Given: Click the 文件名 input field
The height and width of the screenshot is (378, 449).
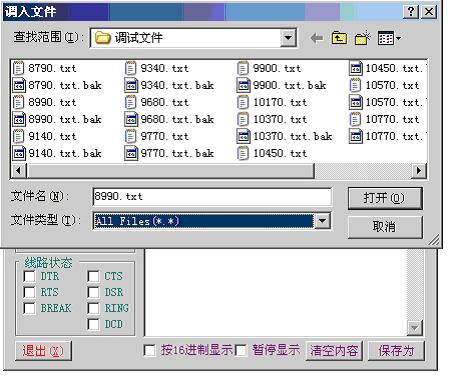Looking at the screenshot, I should point(212,197).
